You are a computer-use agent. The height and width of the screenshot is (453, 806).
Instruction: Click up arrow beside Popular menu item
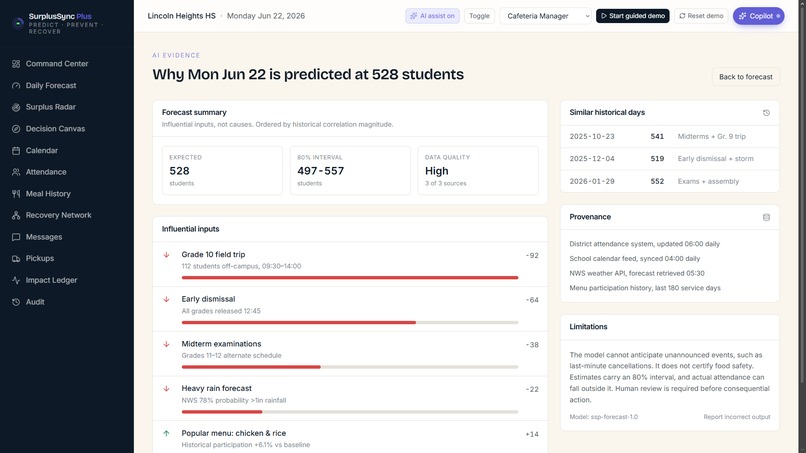pyautogui.click(x=167, y=433)
